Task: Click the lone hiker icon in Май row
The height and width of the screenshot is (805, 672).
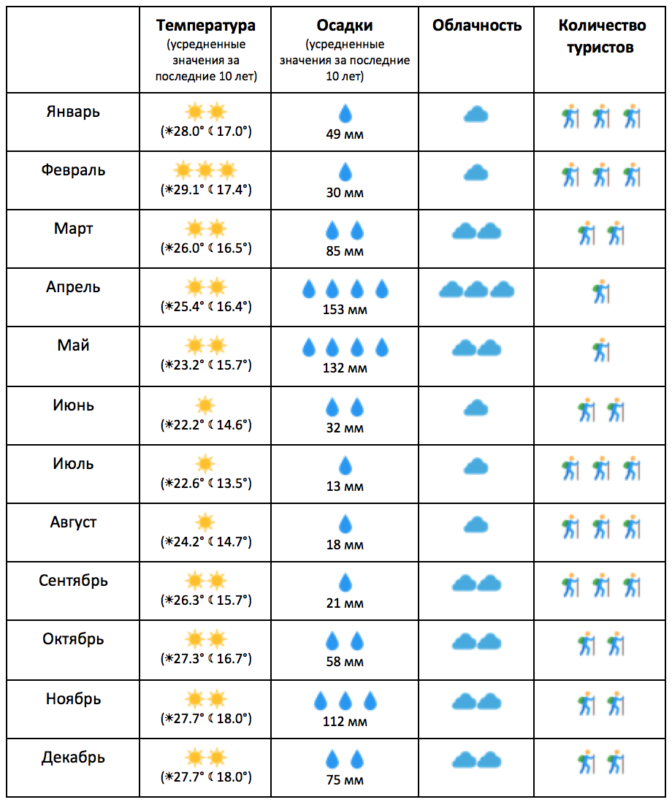Action: pyautogui.click(x=600, y=350)
